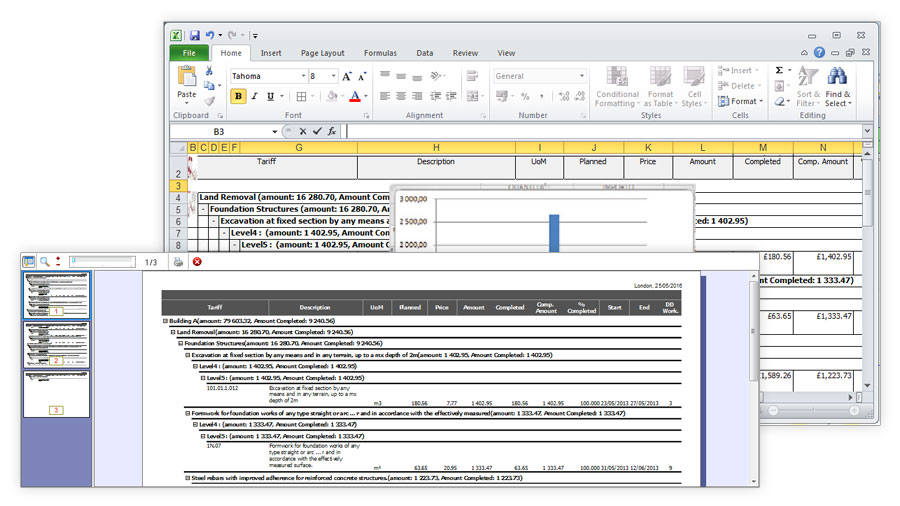This screenshot has height=506, width=900.
Task: Confirm formula entry with the checkmark icon
Action: (317, 131)
